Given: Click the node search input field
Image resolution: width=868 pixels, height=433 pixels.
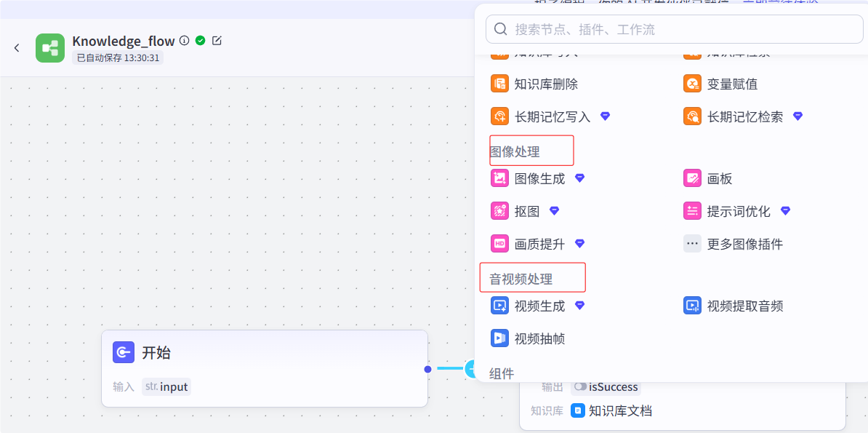Looking at the screenshot, I should [x=672, y=28].
